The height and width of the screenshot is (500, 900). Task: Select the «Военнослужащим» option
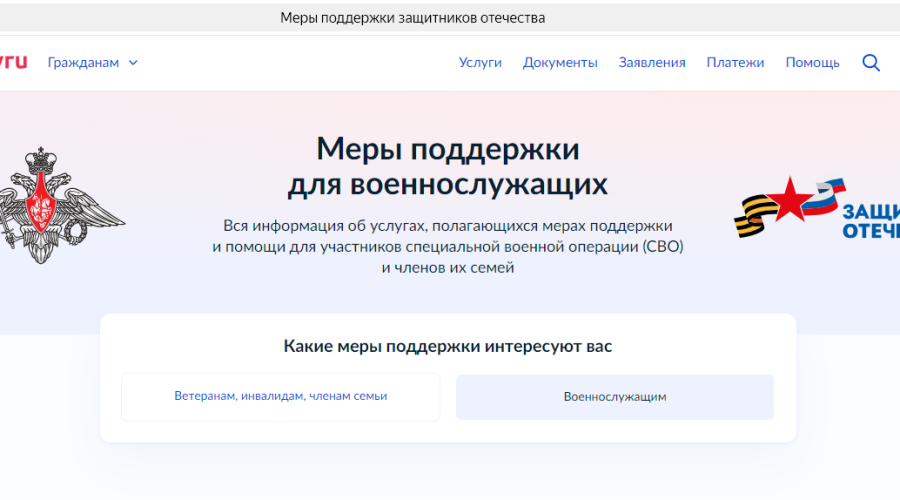[x=614, y=397]
